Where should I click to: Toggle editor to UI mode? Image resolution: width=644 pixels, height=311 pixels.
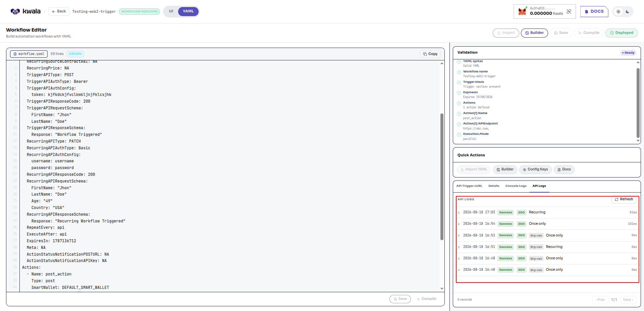[x=171, y=11]
